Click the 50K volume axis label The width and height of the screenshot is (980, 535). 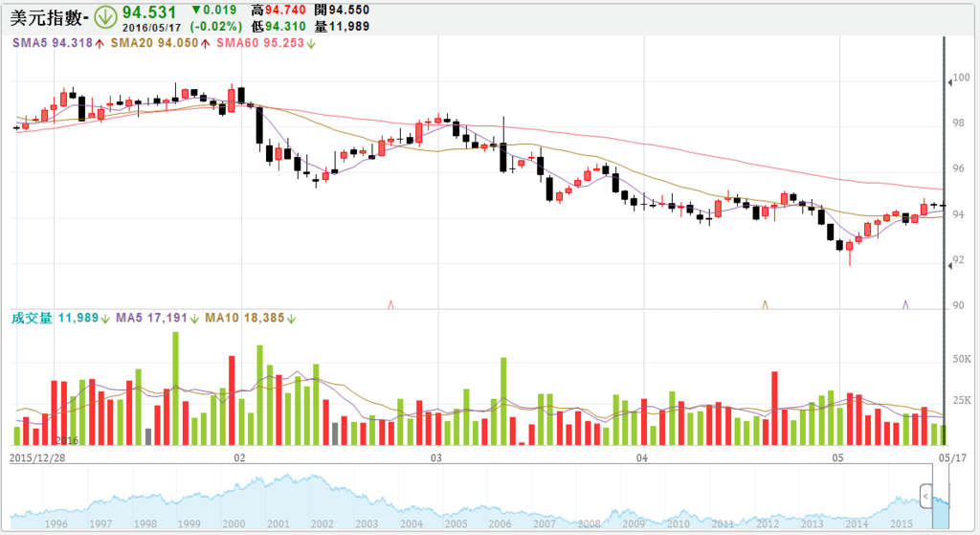tap(962, 359)
